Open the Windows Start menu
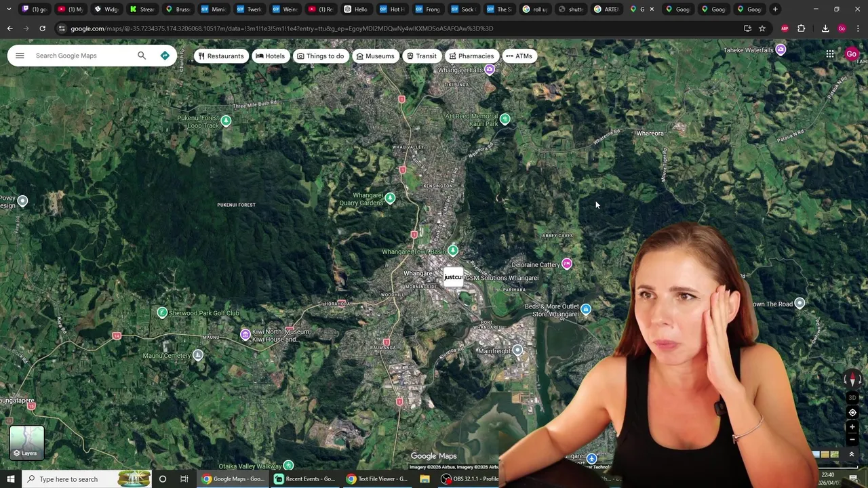The height and width of the screenshot is (488, 868). [x=11, y=479]
